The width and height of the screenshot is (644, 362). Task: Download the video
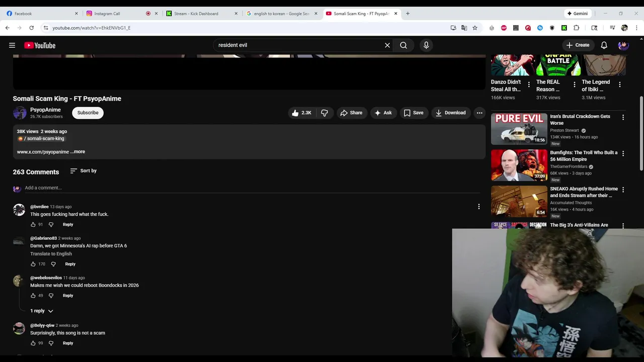pyautogui.click(x=450, y=113)
